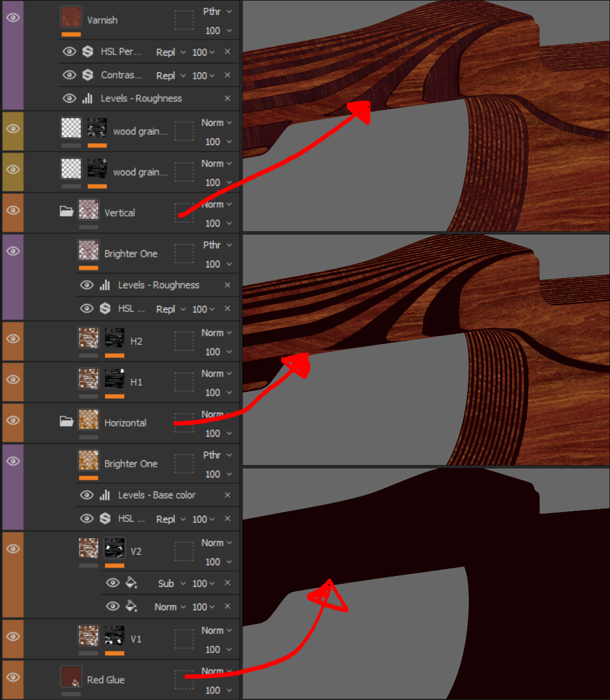Open Contras... filter opacity 100 dropdown
The width and height of the screenshot is (610, 700).
203,75
